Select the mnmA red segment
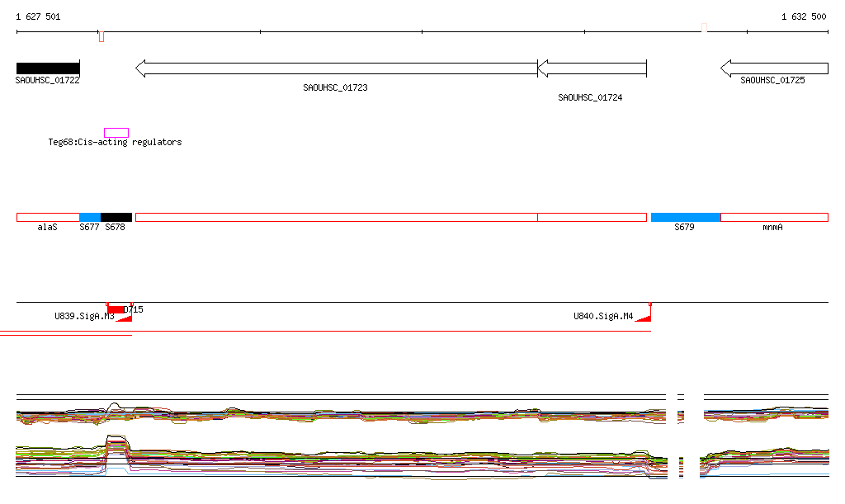The width and height of the screenshot is (845, 504). 774,218
